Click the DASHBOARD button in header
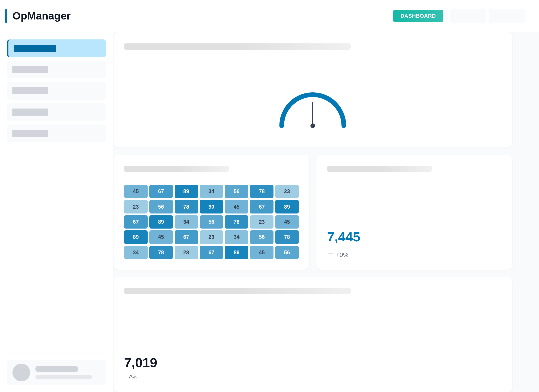Screen dimensions: 539x392 [418, 16]
